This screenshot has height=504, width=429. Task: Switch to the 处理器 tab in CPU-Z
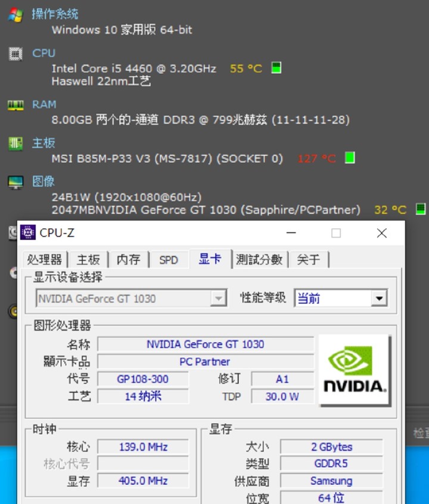coord(44,259)
